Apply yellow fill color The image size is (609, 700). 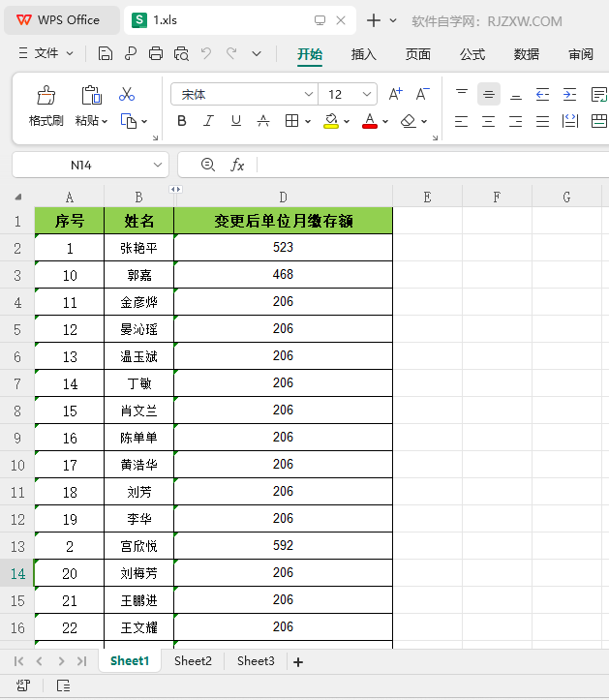[331, 121]
